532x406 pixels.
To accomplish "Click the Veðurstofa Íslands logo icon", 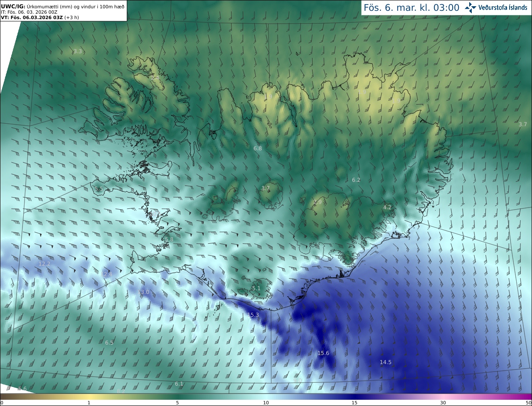I will pos(470,7).
